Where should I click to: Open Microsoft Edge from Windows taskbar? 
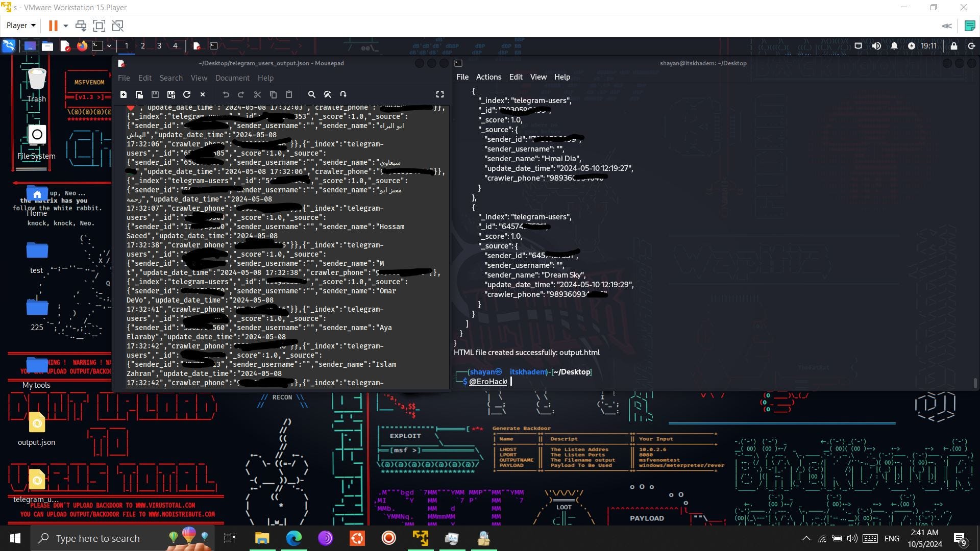[x=294, y=538]
